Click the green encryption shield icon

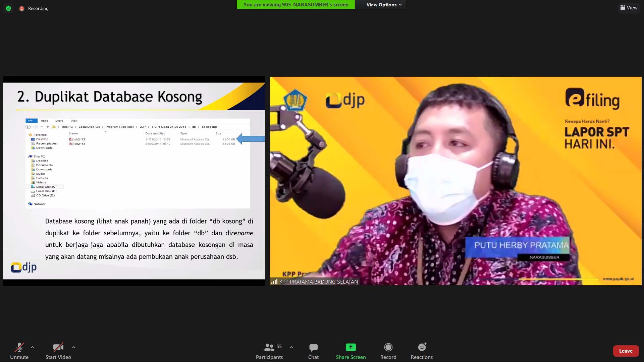pyautogui.click(x=8, y=8)
